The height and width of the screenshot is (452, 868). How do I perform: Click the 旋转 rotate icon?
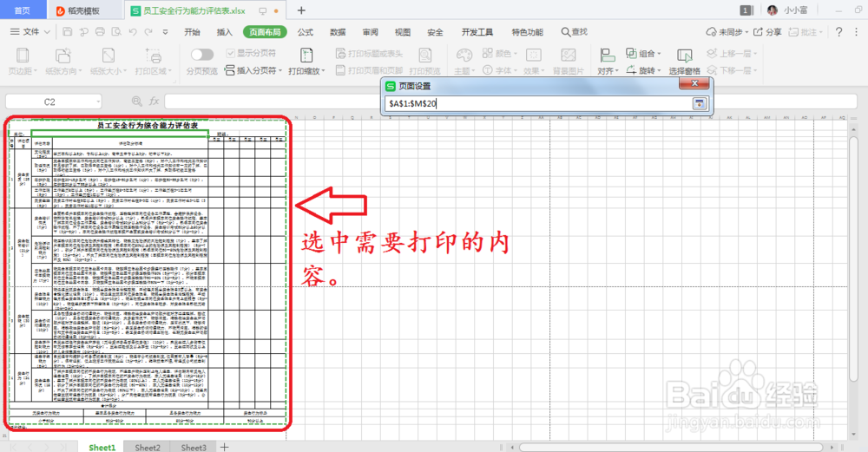(631, 70)
